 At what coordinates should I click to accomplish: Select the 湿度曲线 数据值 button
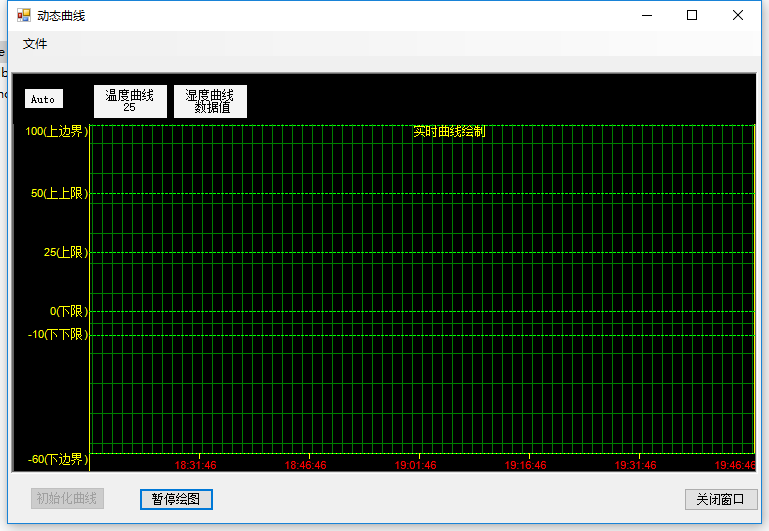(x=210, y=101)
